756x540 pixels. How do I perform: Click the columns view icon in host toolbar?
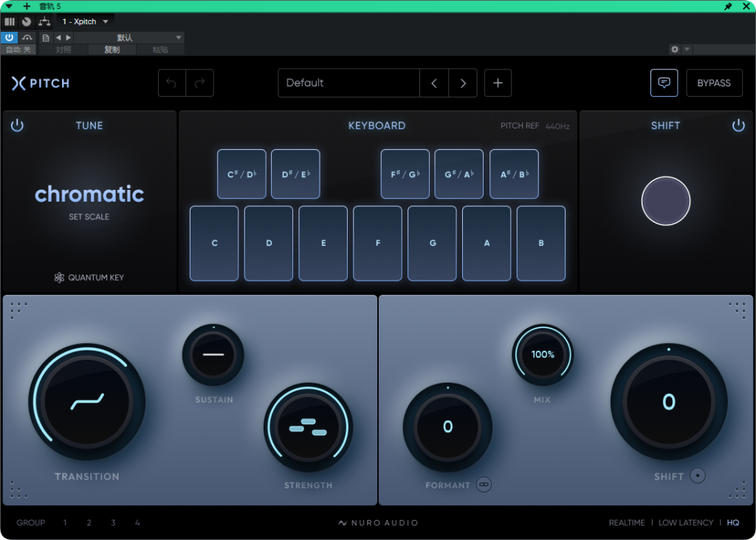point(10,21)
